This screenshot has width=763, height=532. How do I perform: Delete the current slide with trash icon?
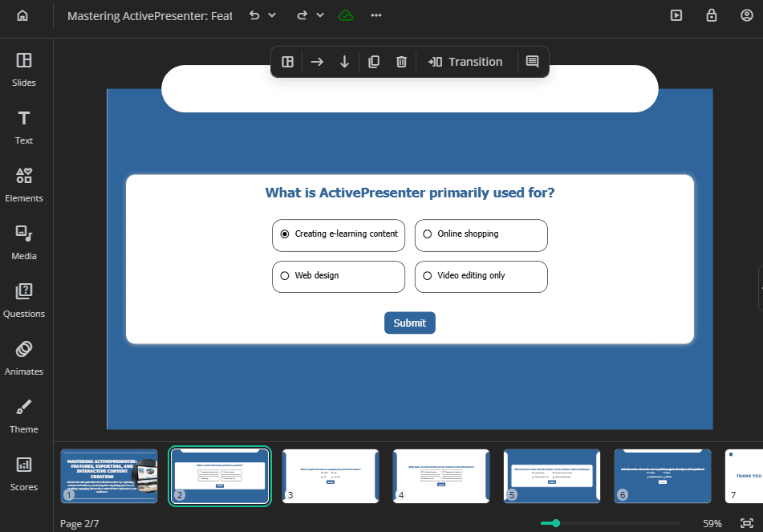401,62
